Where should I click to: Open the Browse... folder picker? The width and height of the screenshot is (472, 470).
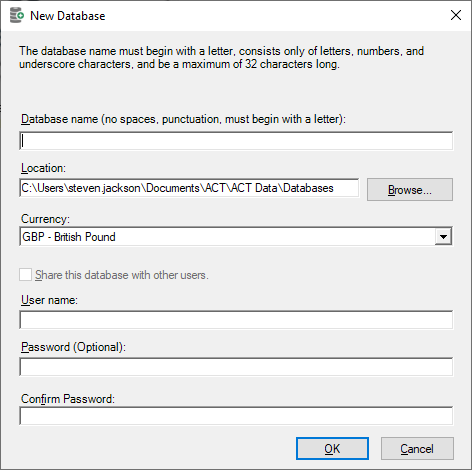coord(410,190)
